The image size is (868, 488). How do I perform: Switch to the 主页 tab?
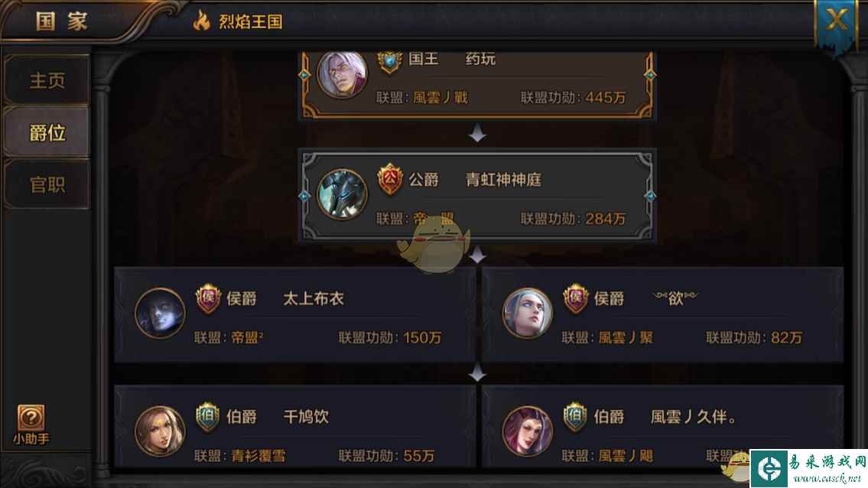[47, 80]
